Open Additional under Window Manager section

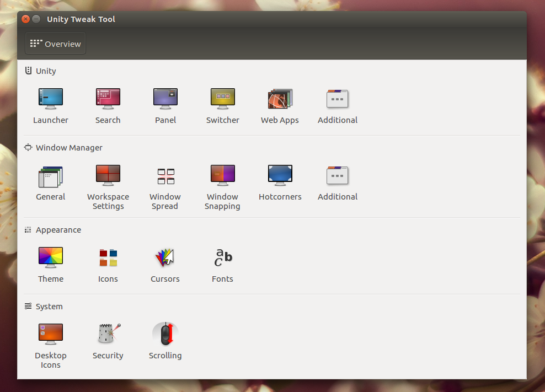click(338, 175)
